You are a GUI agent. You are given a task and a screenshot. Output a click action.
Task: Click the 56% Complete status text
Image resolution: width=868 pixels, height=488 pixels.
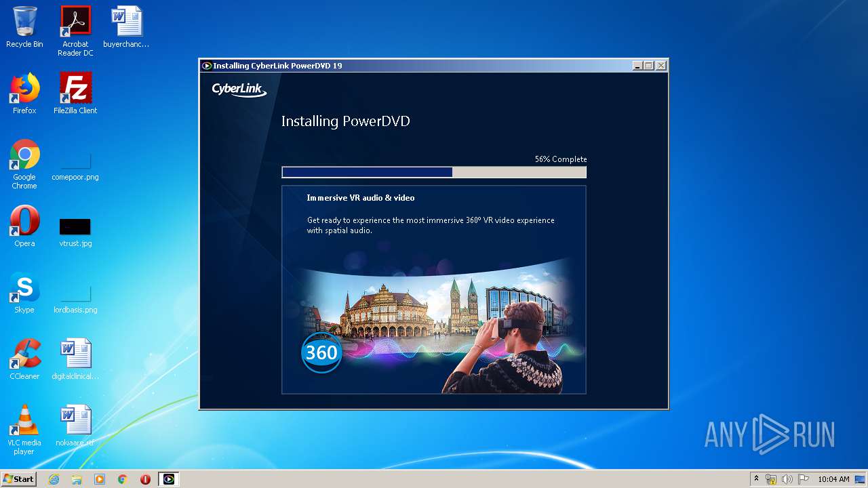click(561, 159)
